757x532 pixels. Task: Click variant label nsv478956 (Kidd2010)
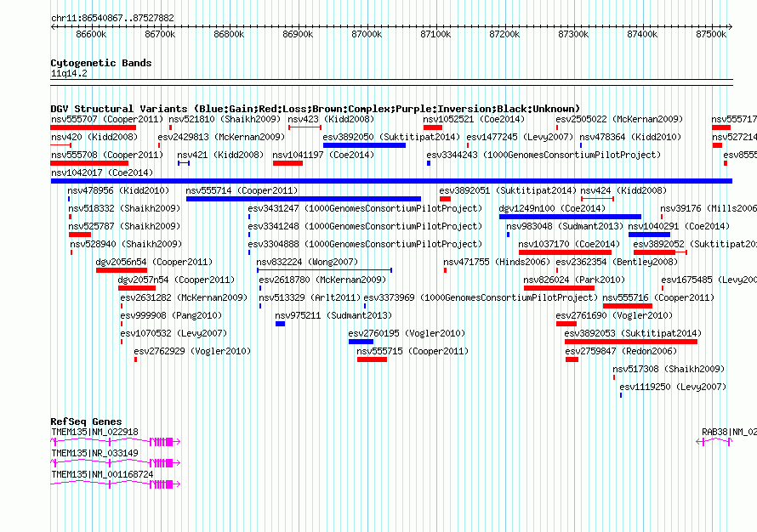(x=119, y=190)
